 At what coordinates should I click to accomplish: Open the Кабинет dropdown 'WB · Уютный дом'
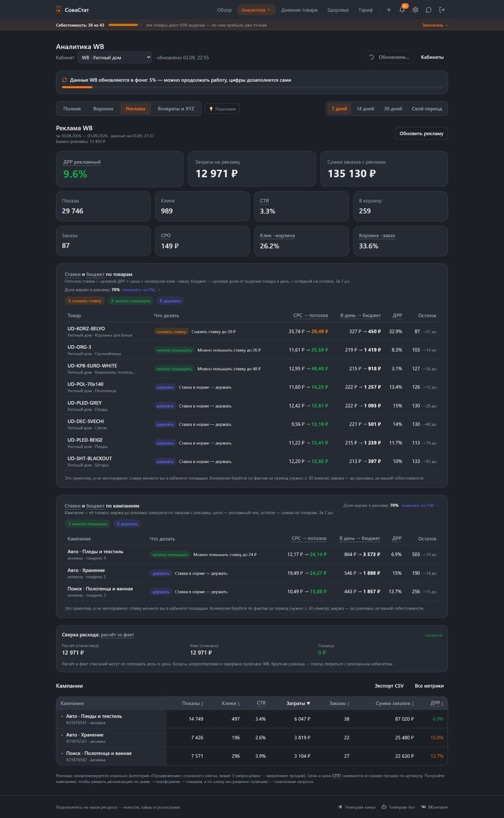click(115, 58)
